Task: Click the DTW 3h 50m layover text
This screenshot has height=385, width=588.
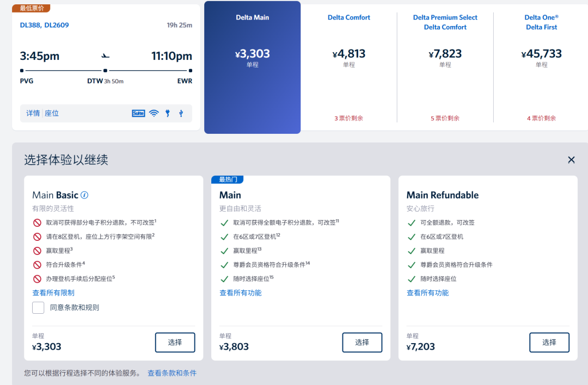Action: click(106, 81)
